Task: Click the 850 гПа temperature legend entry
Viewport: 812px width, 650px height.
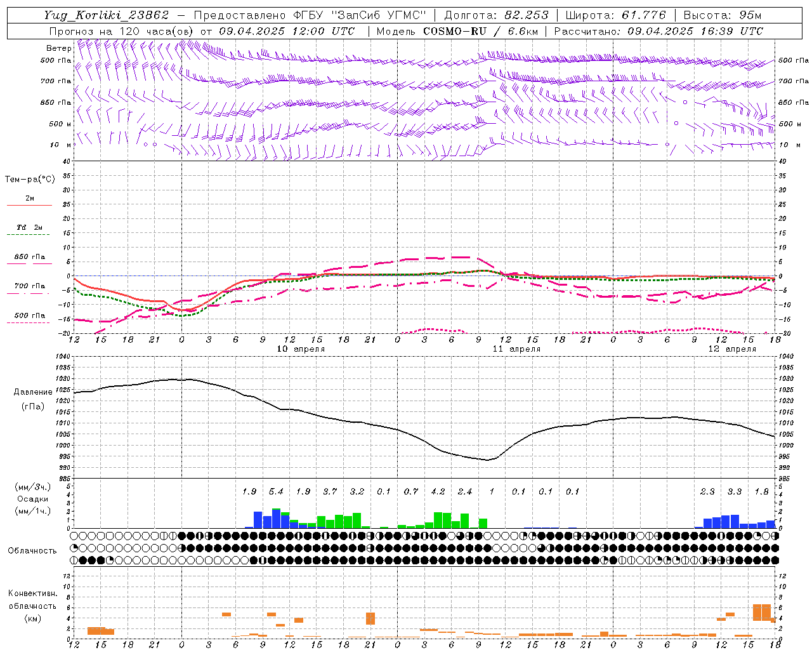Action: [x=30, y=257]
